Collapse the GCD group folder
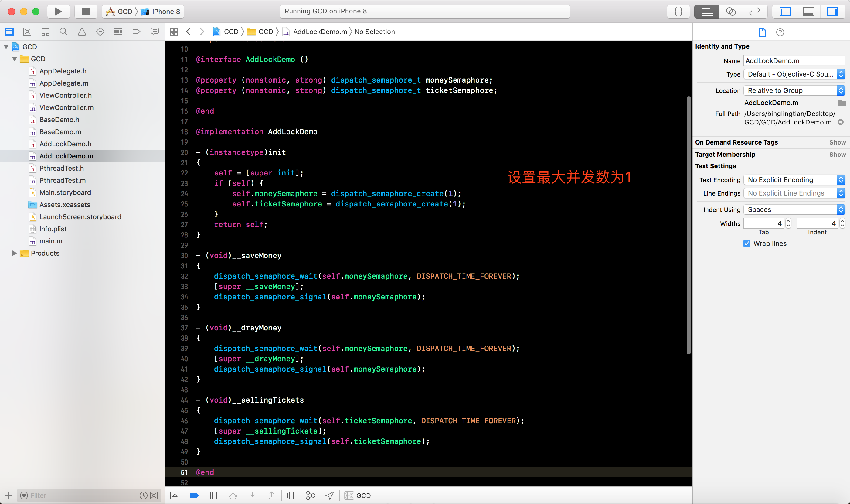The width and height of the screenshot is (850, 504). tap(15, 59)
